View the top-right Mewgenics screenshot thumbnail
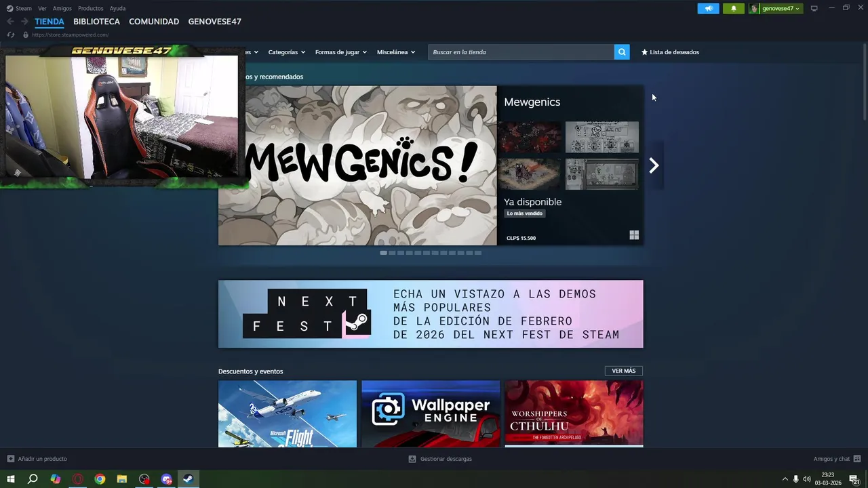The image size is (868, 488). [602, 138]
